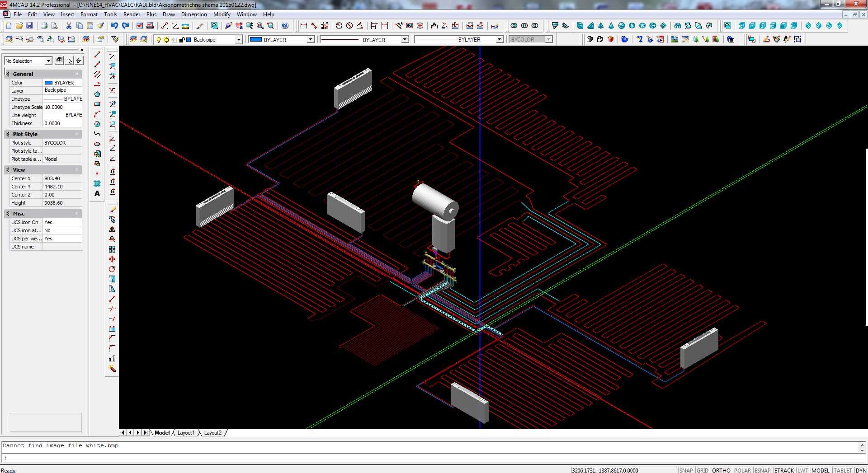Click the Undo arrow icon

tap(114, 26)
